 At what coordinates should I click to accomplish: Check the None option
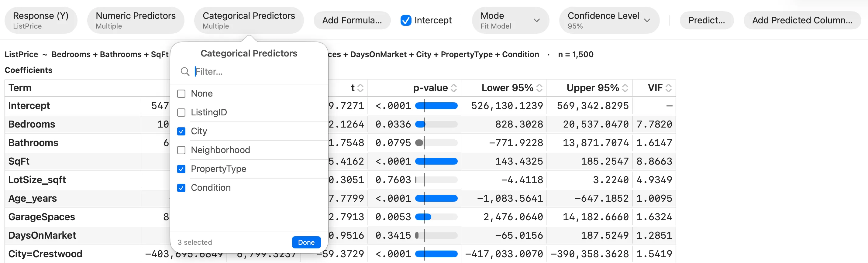click(x=181, y=94)
